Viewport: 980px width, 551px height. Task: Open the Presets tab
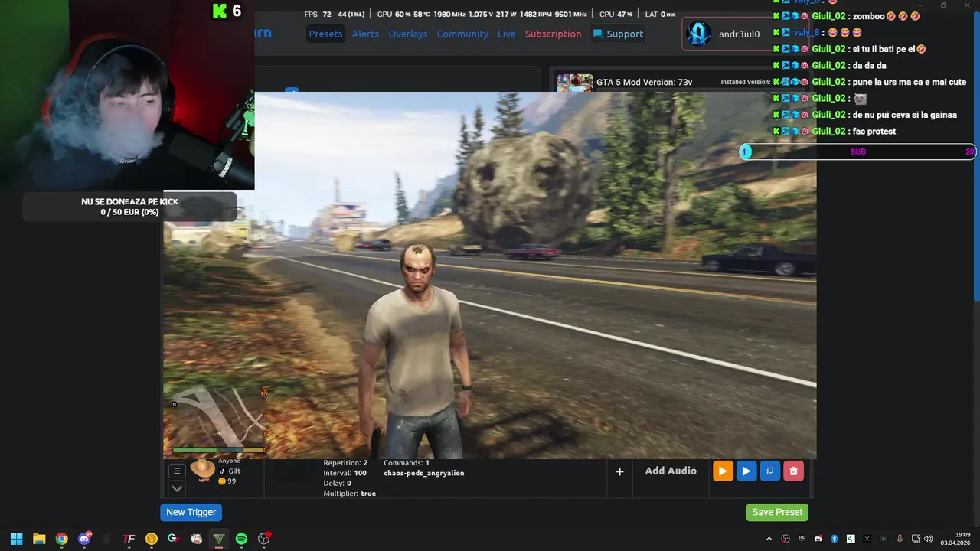tap(325, 34)
